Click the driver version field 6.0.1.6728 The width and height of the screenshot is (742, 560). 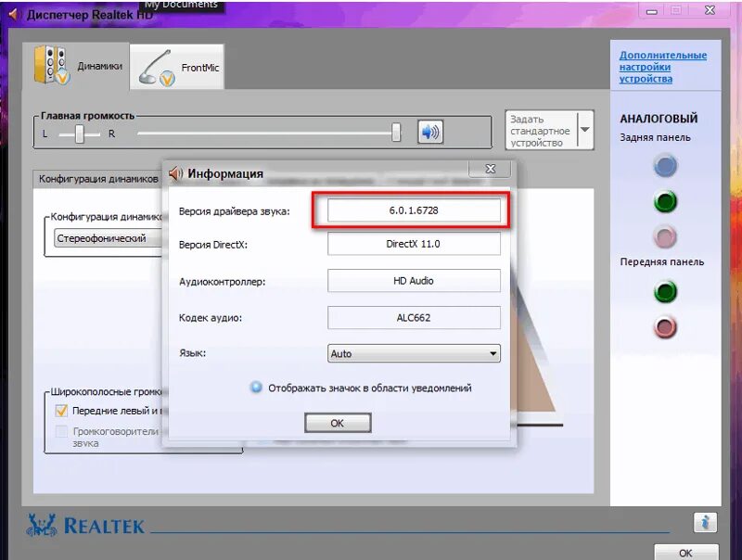coord(414,210)
